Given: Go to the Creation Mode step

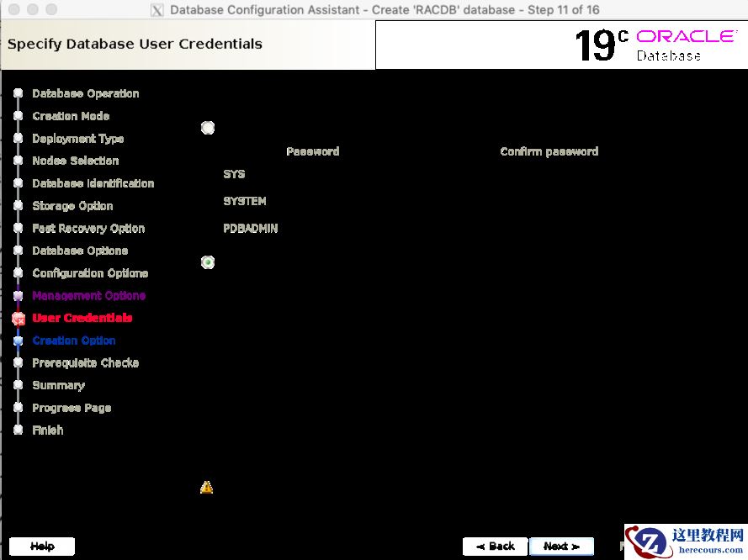Looking at the screenshot, I should click(71, 116).
